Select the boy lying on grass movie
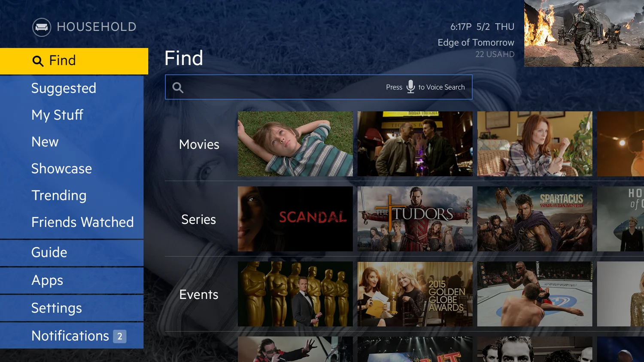Screen dimensions: 644x362 (295, 144)
